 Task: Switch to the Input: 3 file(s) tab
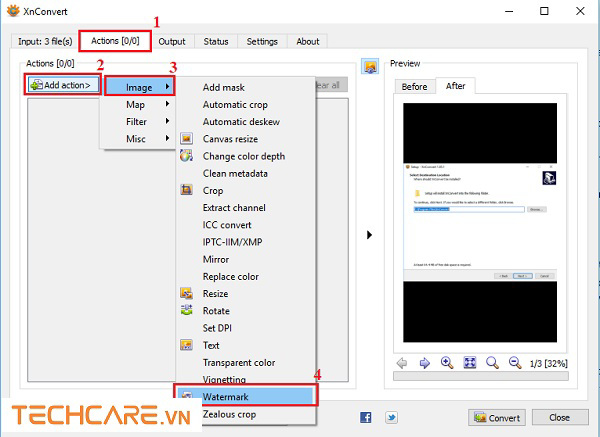45,41
